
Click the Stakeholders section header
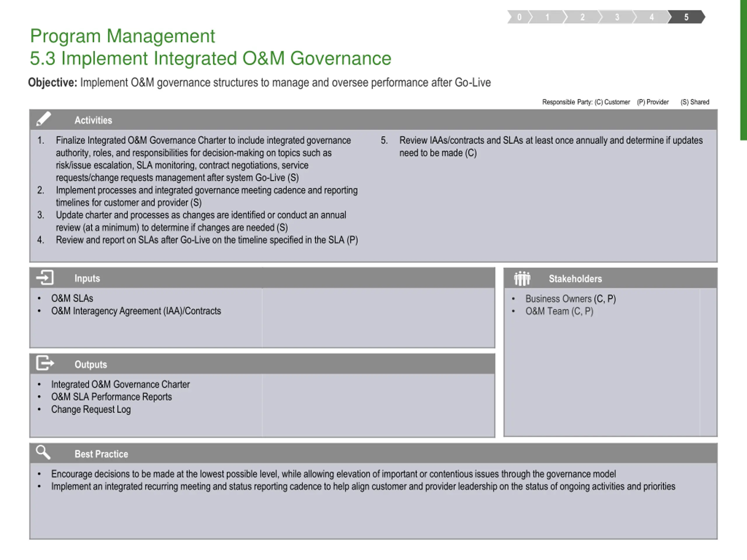click(x=610, y=279)
